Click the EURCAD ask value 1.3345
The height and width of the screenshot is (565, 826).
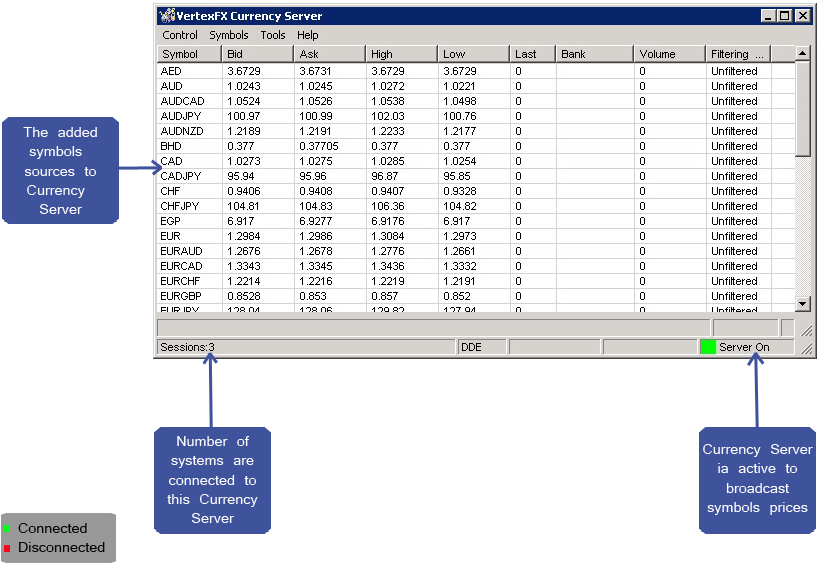pos(316,266)
